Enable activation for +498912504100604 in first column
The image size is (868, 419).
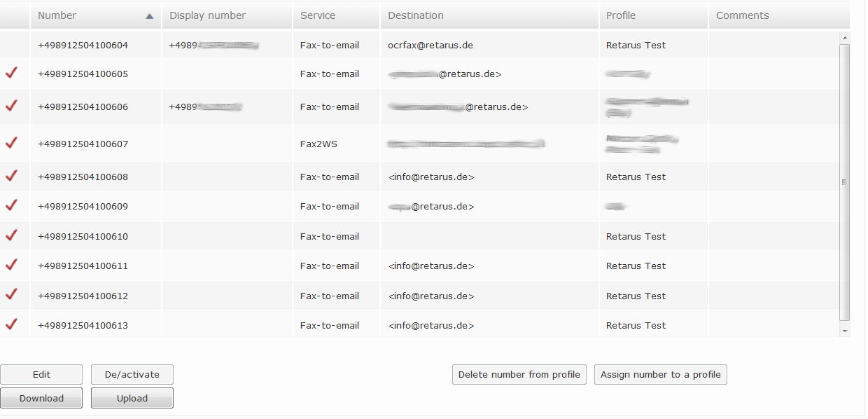pyautogui.click(x=10, y=44)
